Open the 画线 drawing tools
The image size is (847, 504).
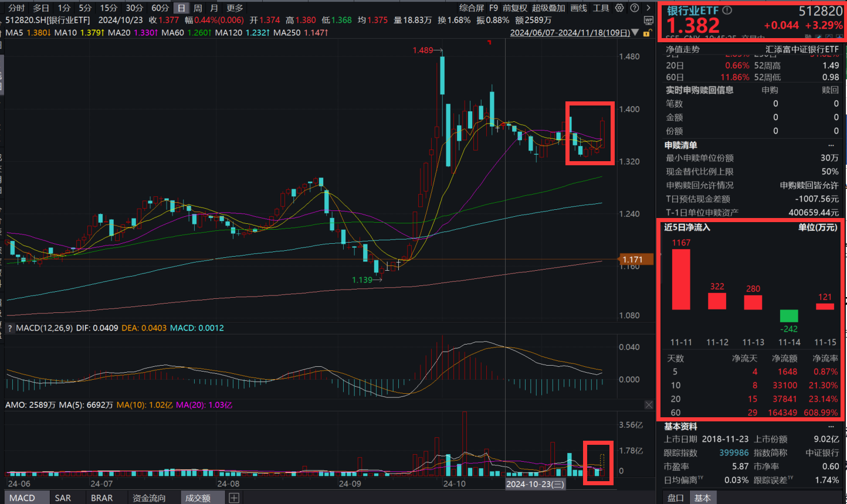point(578,8)
